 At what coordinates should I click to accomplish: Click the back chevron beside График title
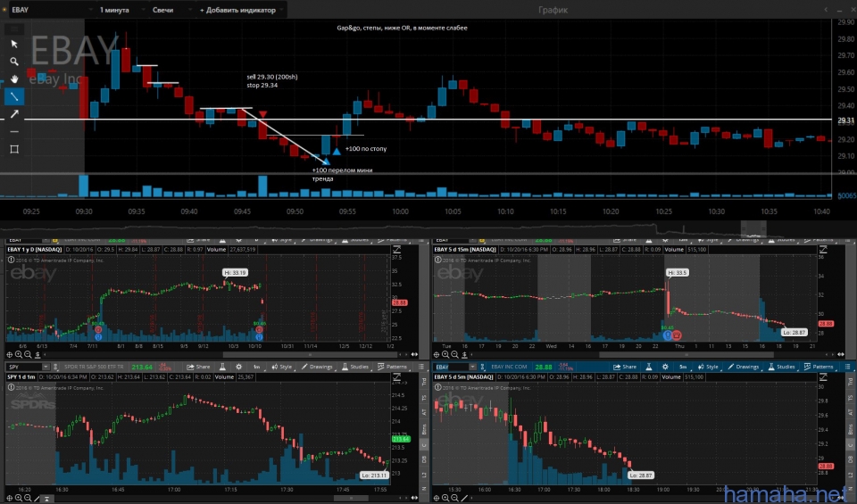pyautogui.click(x=825, y=10)
